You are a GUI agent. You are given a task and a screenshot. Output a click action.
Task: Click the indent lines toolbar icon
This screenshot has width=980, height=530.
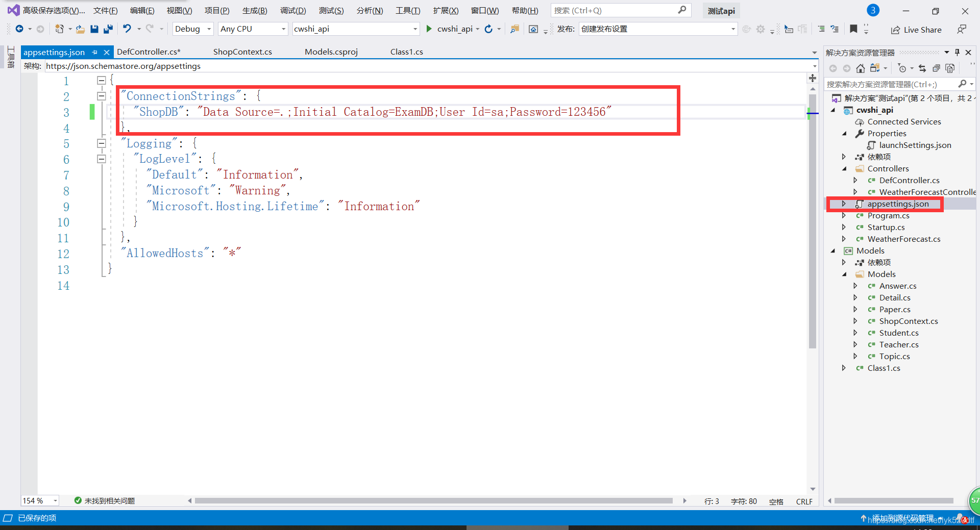(821, 29)
